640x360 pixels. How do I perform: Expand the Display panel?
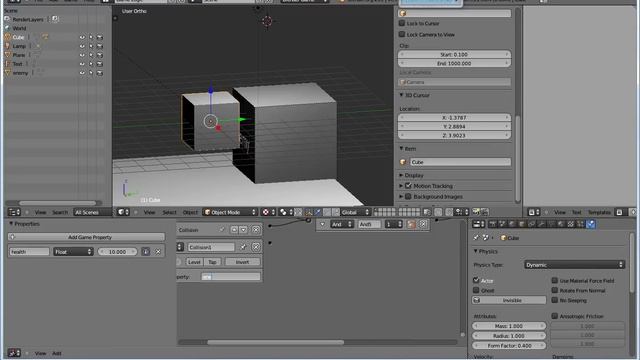point(401,175)
